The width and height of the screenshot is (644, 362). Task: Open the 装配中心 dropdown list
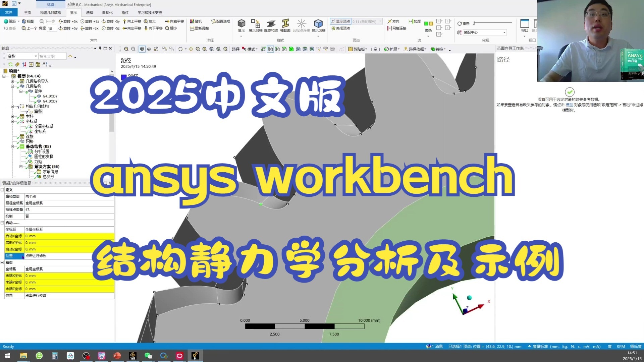[504, 32]
